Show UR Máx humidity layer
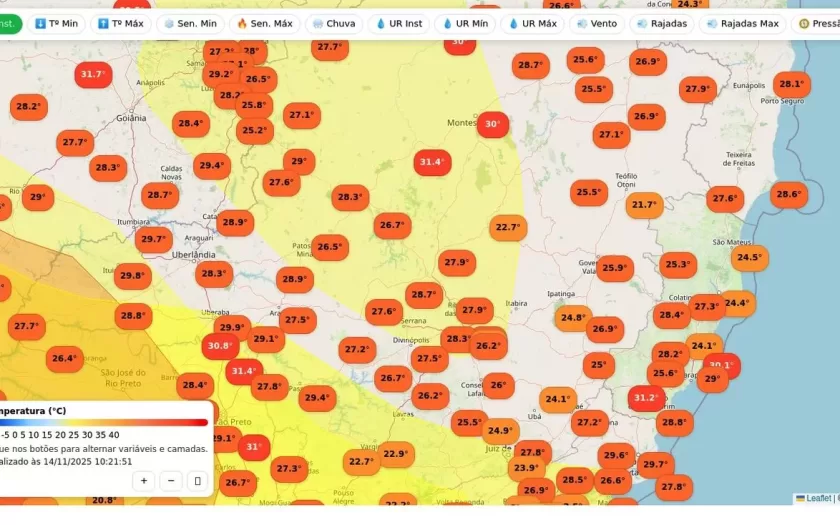840x525 pixels. click(x=532, y=23)
